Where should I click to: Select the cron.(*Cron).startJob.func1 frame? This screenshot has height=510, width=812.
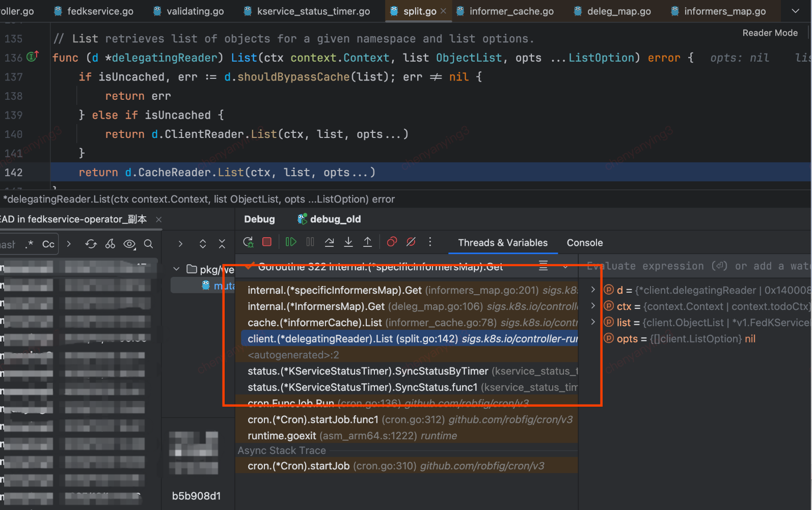(x=409, y=420)
